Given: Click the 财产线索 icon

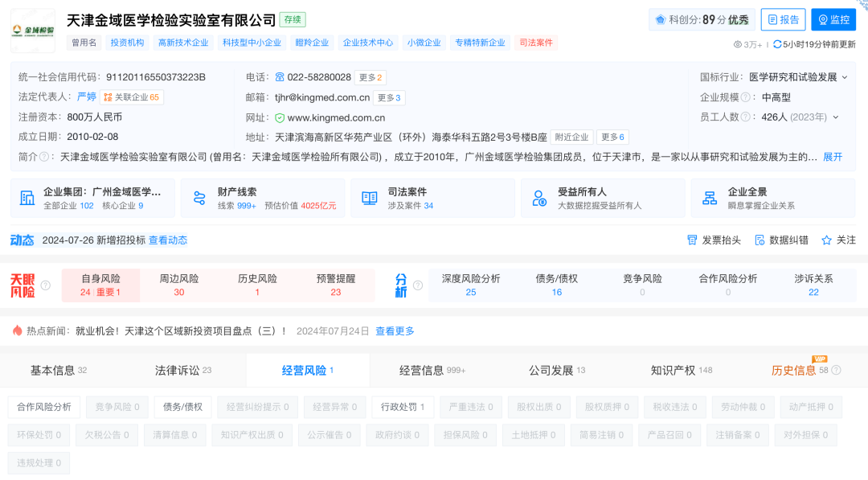Looking at the screenshot, I should coord(199,198).
